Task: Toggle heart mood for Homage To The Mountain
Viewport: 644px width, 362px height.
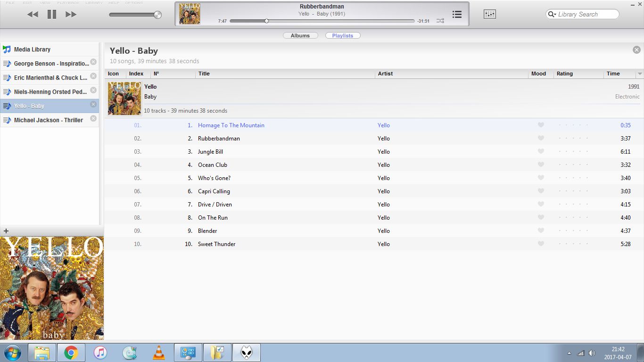Action: tap(541, 125)
